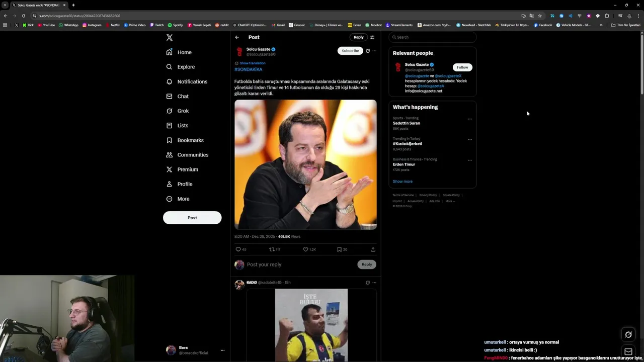Open Erden Timur trending topic
This screenshot has height=362, width=644.
(x=404, y=164)
